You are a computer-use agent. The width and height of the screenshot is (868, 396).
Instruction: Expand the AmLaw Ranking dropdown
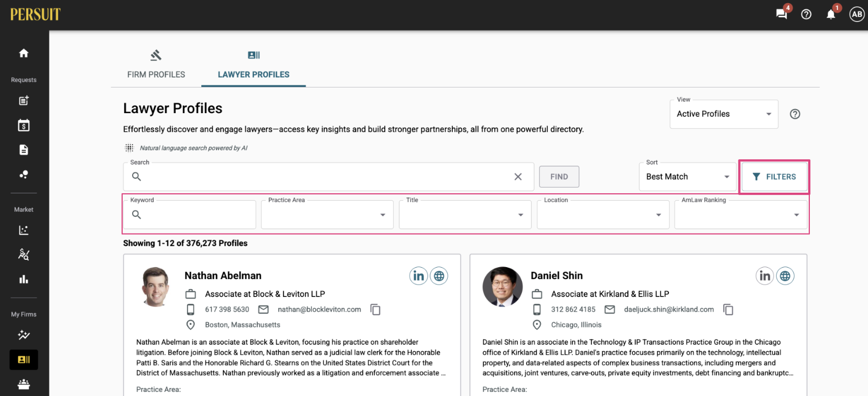click(741, 215)
